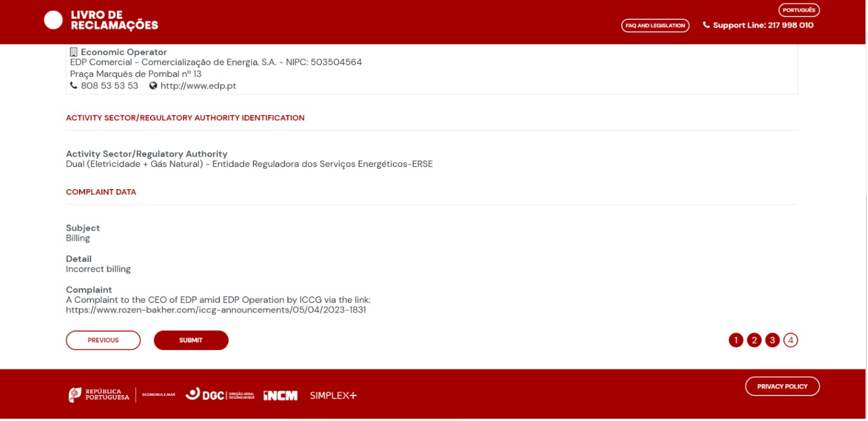Click the Economic Operator heading
868x421 pixels.
tap(124, 52)
